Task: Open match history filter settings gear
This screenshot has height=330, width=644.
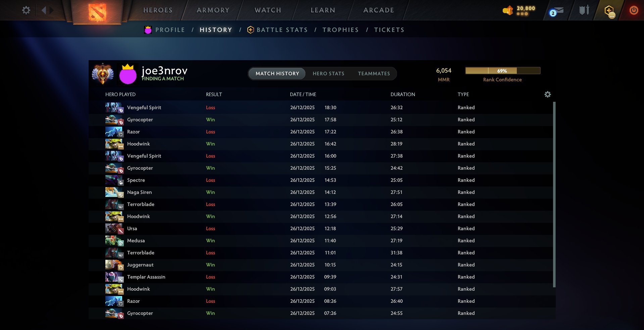Action: click(547, 94)
